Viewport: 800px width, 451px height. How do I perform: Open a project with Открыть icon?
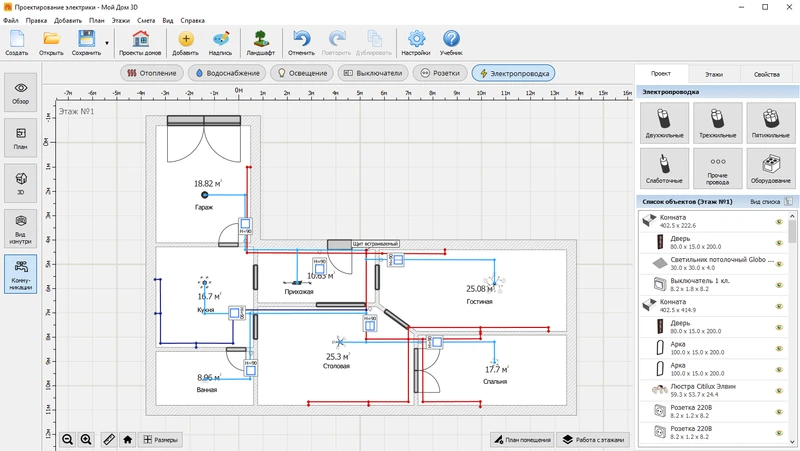point(51,42)
